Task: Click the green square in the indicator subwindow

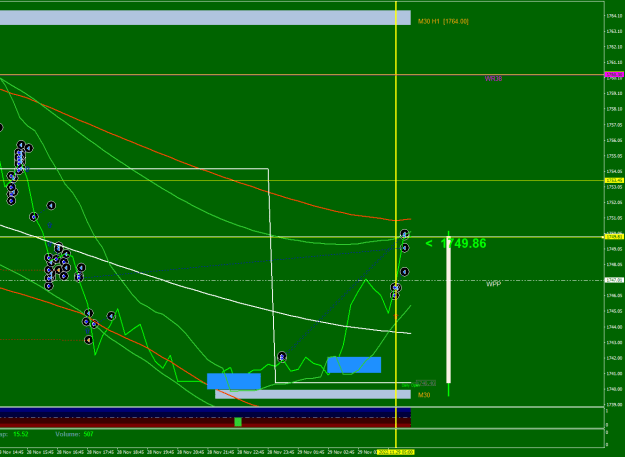Action: click(x=238, y=422)
